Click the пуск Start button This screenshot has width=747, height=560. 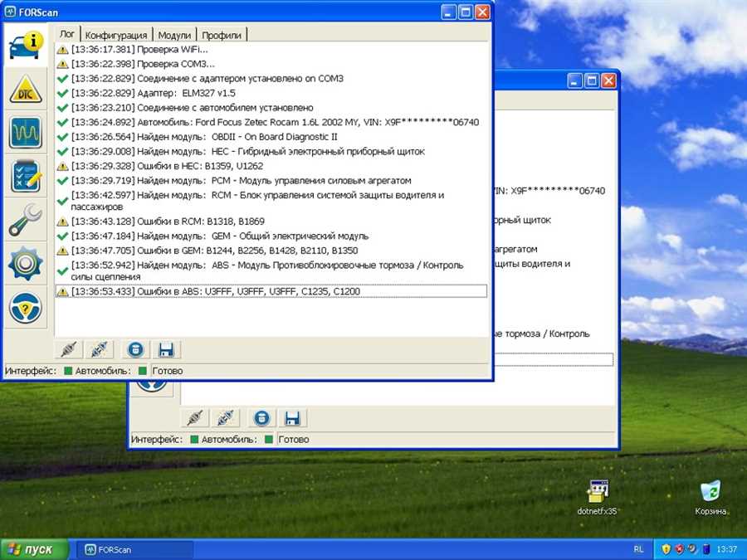pos(34,549)
